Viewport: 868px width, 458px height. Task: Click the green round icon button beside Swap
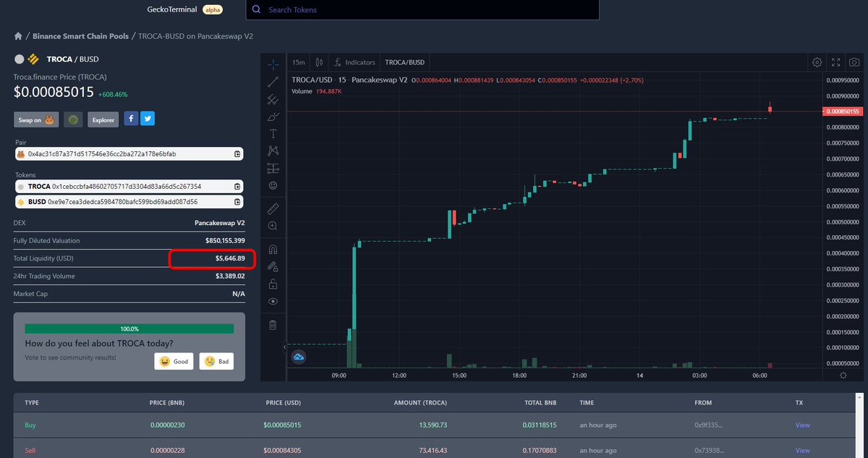[x=73, y=120]
